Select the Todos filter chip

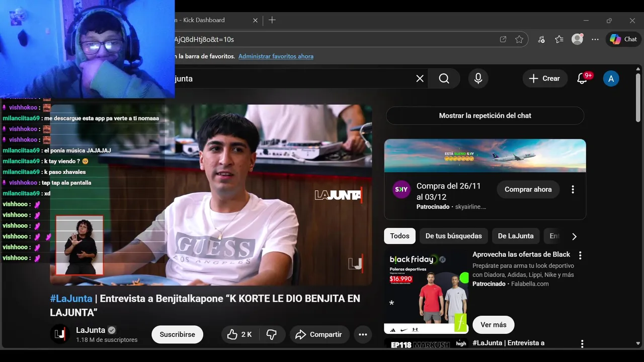[x=399, y=236]
